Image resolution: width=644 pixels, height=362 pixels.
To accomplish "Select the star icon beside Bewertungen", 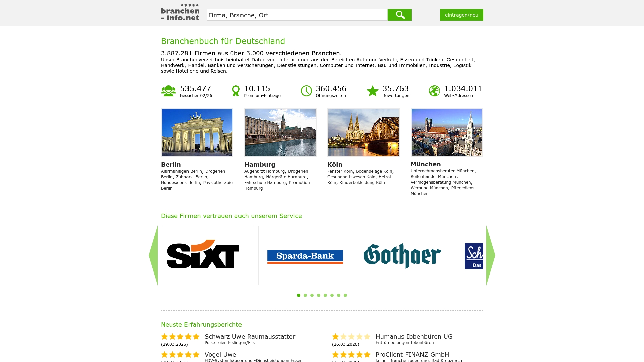I will [372, 90].
